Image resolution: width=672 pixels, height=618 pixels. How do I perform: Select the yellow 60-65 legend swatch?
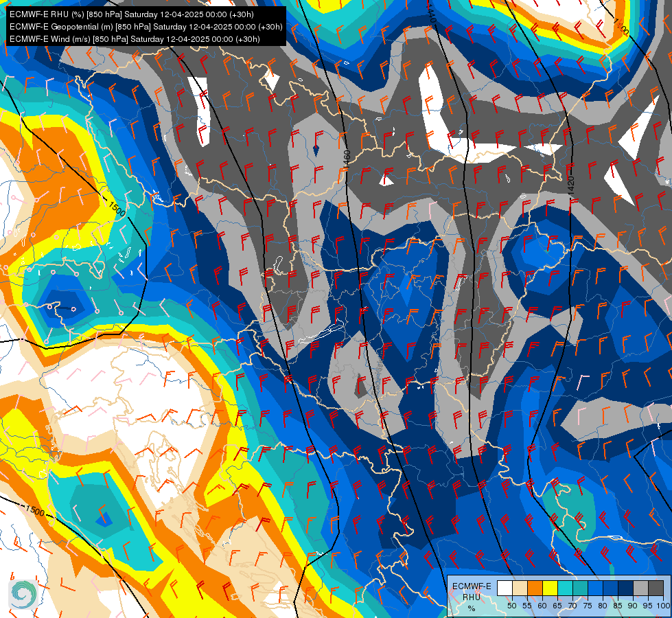point(551,588)
